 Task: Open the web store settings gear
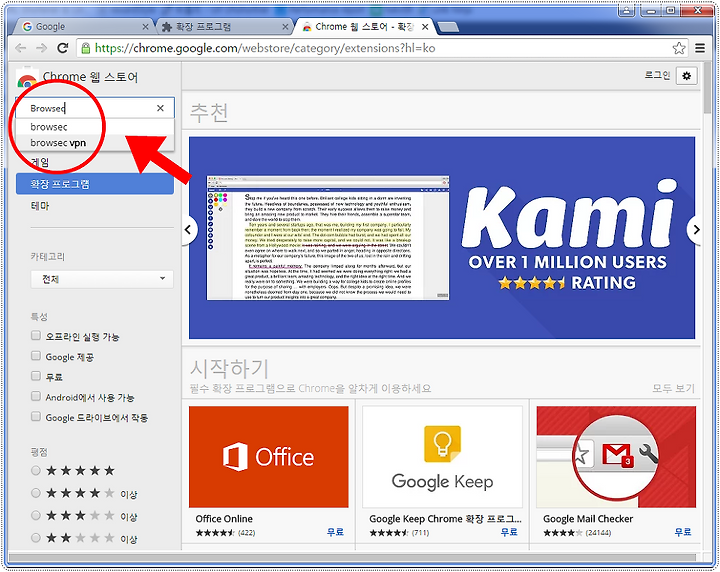[686, 76]
